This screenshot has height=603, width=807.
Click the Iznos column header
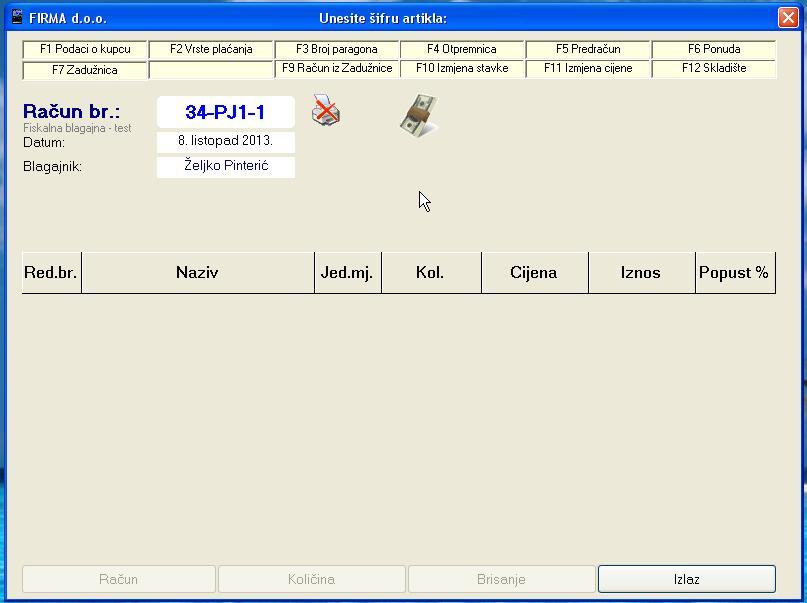(x=641, y=273)
